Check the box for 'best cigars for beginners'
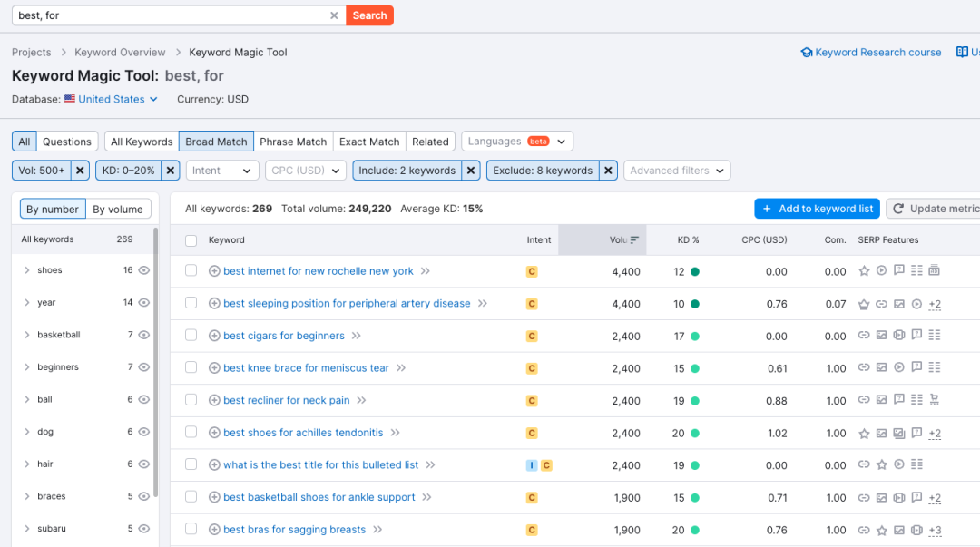Image resolution: width=980 pixels, height=547 pixels. 191,335
